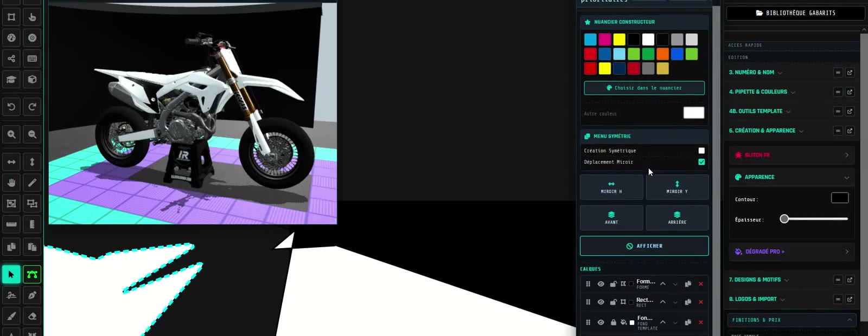
Task: Open the Glitch FX panel
Action: point(792,155)
